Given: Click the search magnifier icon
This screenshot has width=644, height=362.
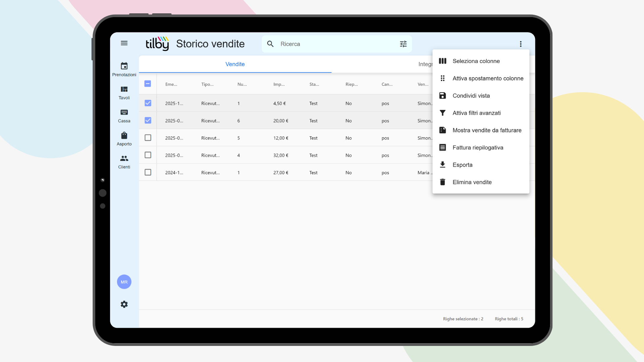Looking at the screenshot, I should (x=270, y=44).
